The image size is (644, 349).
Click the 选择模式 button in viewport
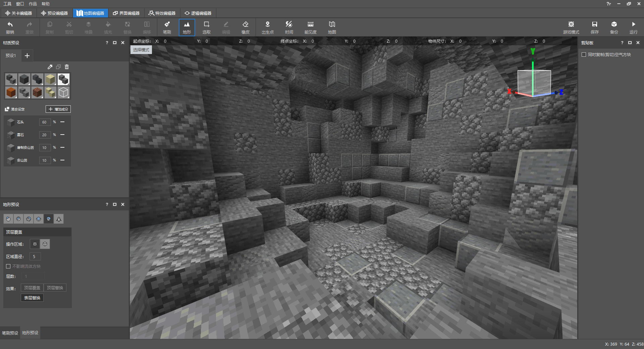point(141,50)
